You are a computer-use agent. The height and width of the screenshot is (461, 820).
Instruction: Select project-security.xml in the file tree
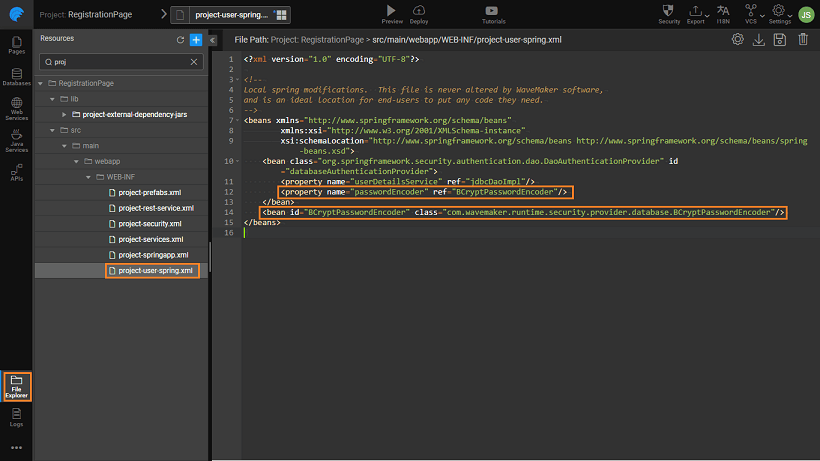coord(150,223)
